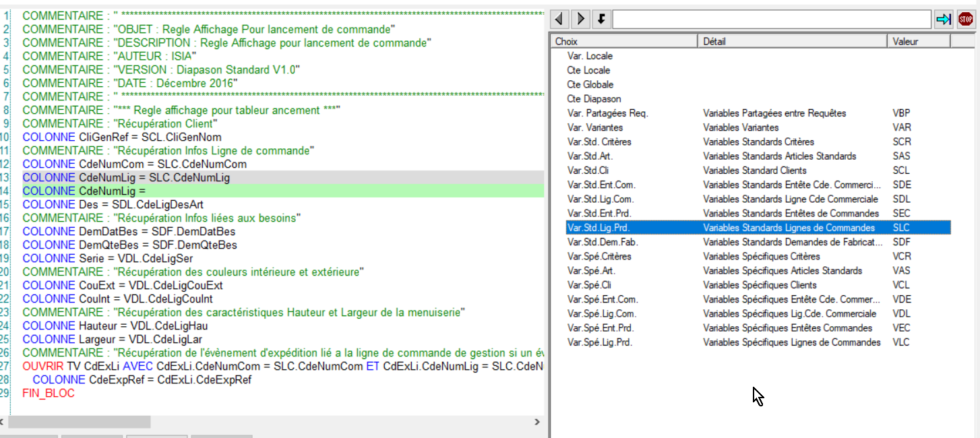Click the search input field above list
Screen dimensions: 980x438
pos(772,20)
